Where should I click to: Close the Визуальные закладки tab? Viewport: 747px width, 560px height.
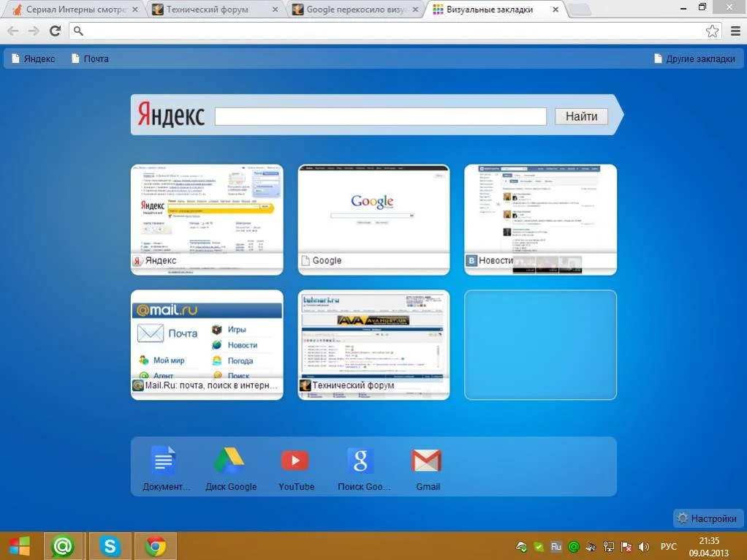(x=555, y=10)
